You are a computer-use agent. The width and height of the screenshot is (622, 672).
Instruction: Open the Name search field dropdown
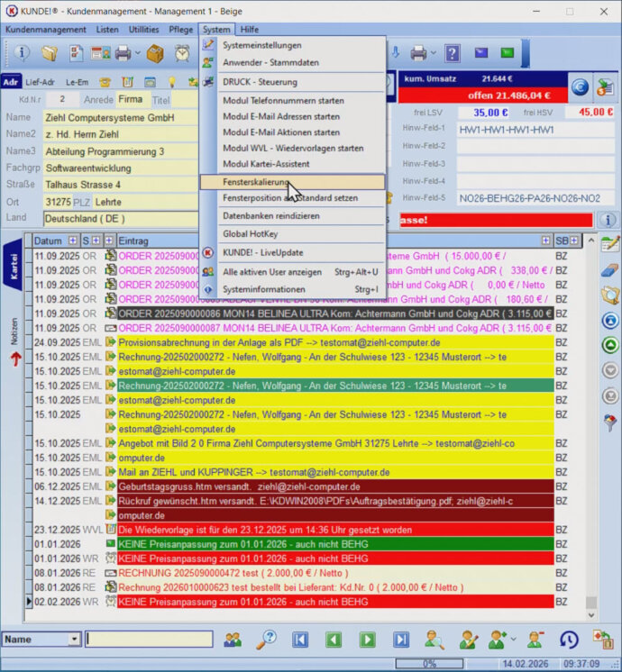(74, 640)
